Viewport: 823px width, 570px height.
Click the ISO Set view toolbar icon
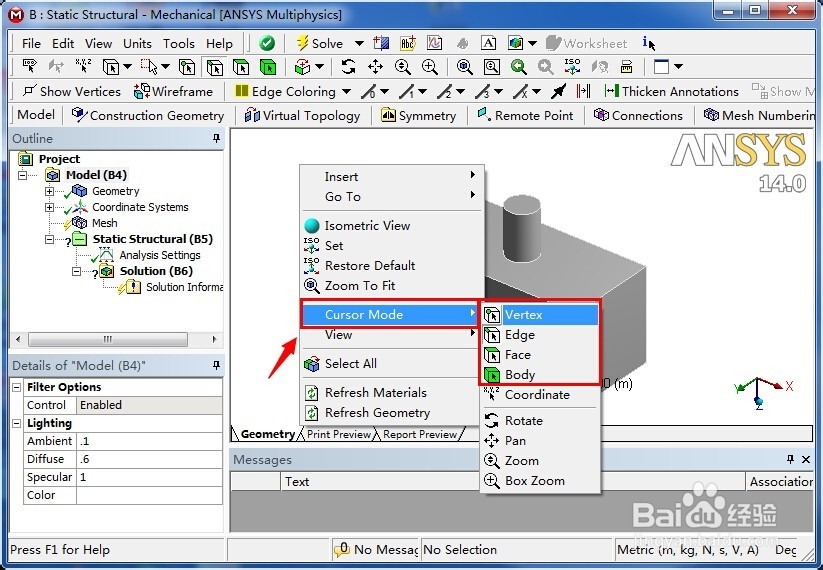(x=572, y=67)
